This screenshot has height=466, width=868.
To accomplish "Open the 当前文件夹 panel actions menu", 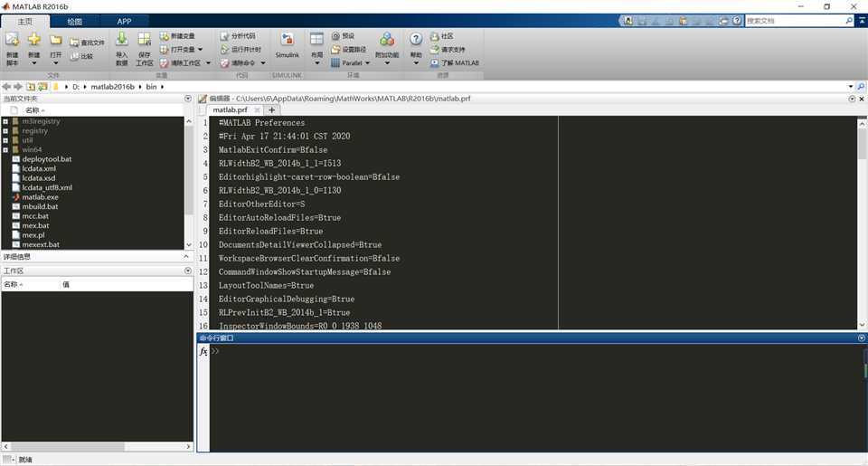I will click(188, 99).
